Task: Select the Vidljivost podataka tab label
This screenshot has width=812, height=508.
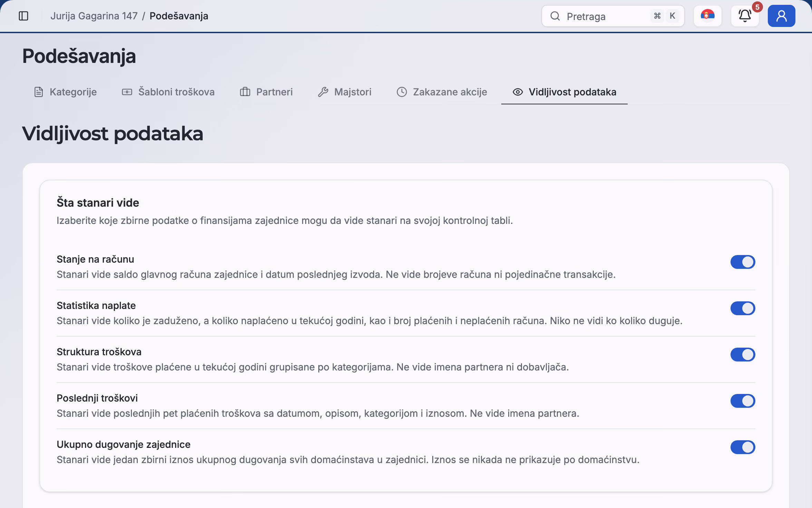Action: click(572, 92)
